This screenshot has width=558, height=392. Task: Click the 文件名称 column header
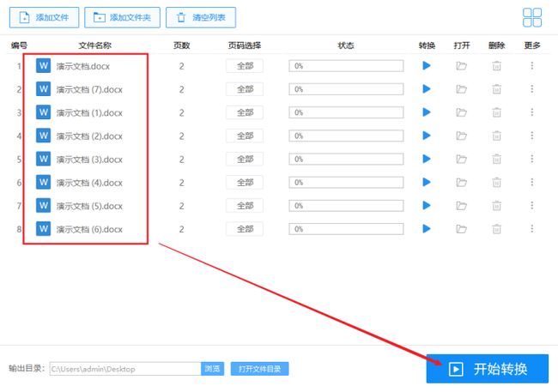95,45
